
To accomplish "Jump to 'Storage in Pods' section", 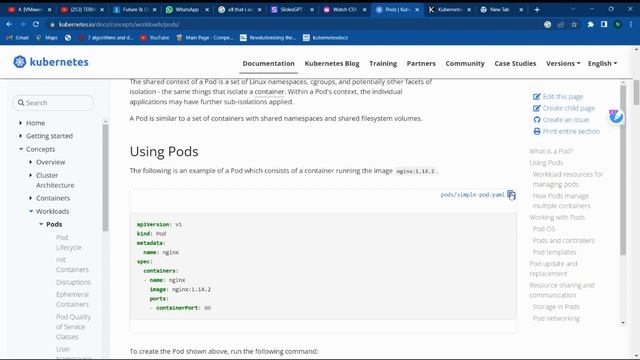I will pos(556,307).
